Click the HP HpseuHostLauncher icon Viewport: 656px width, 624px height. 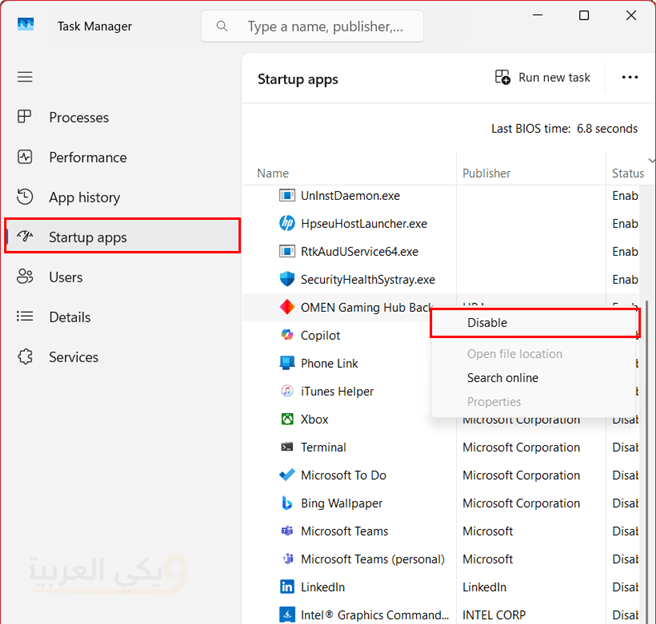tap(287, 223)
